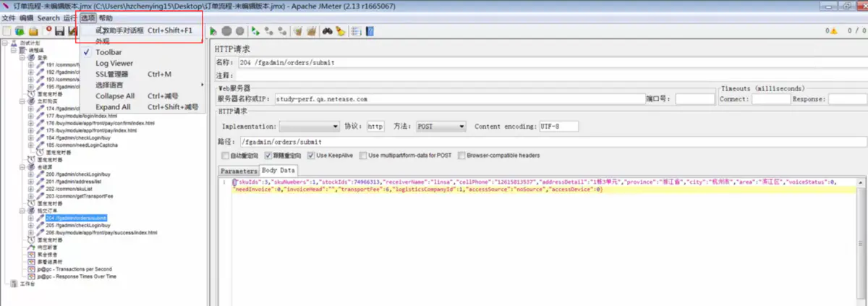Expand the 205 /fgadmin/checkLogin/buy node
Viewport: 868px width, 306px height.
30,225
